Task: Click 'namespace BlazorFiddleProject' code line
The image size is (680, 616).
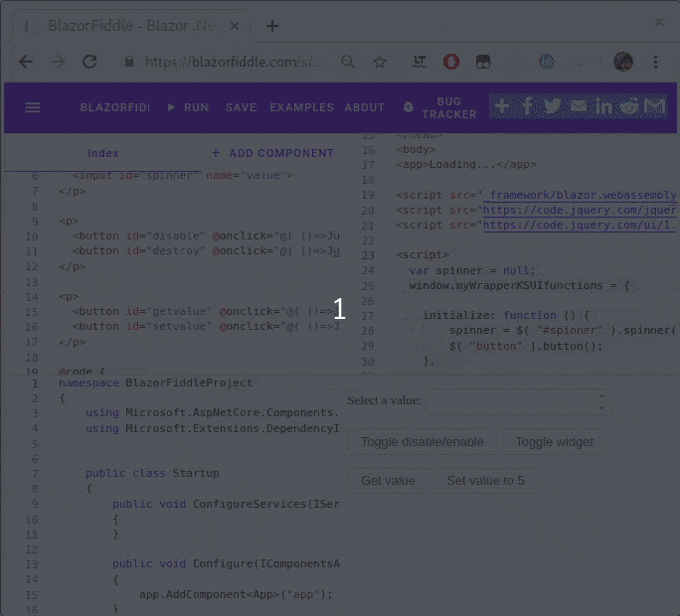Action: (156, 384)
